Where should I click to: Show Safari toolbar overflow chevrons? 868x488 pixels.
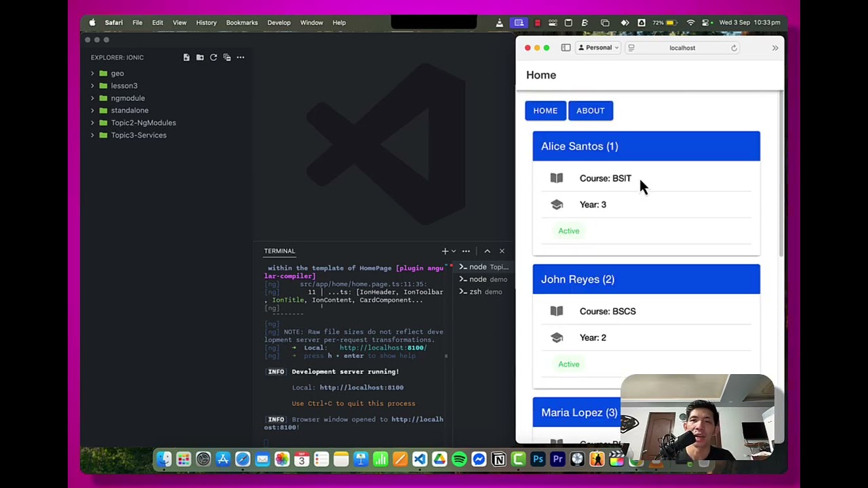[775, 48]
